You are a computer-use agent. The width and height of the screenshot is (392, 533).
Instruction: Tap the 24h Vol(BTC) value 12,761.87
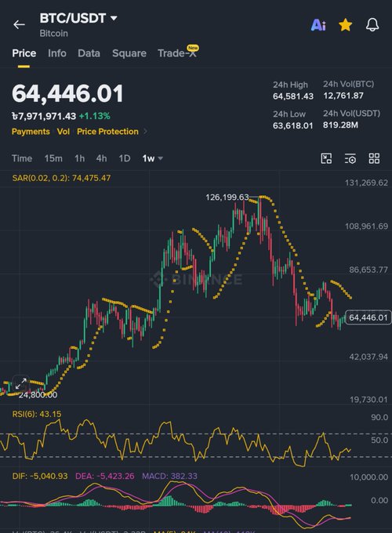pos(343,96)
